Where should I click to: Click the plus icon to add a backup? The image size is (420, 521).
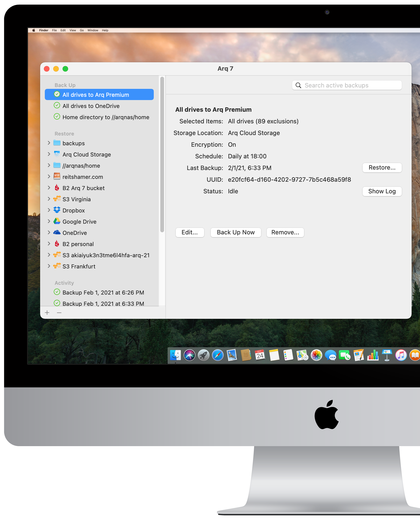coord(47,313)
